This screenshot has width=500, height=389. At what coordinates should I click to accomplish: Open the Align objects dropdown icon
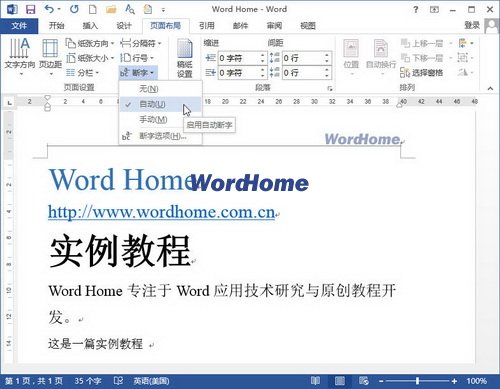click(x=466, y=43)
